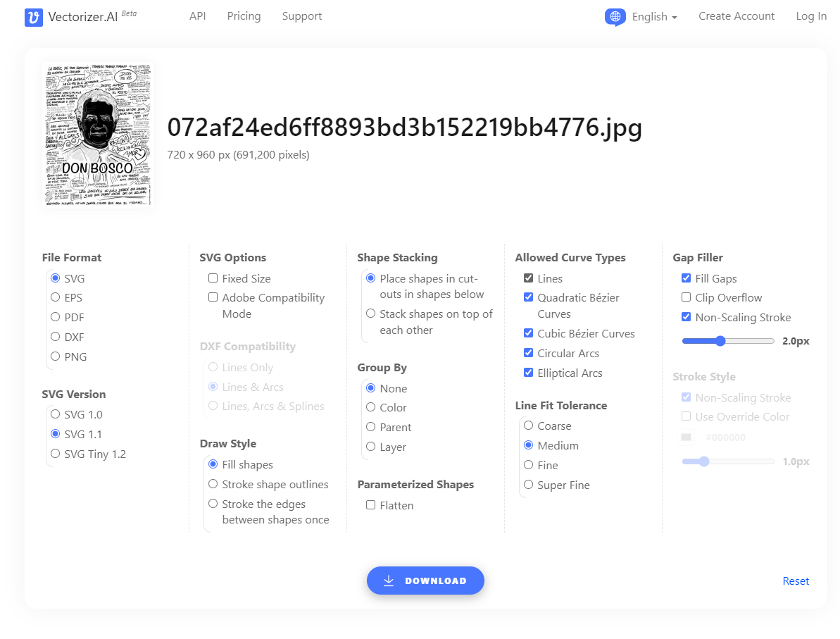840x639 pixels.
Task: Choose SVG Tiny 1.2 version
Action: [56, 454]
